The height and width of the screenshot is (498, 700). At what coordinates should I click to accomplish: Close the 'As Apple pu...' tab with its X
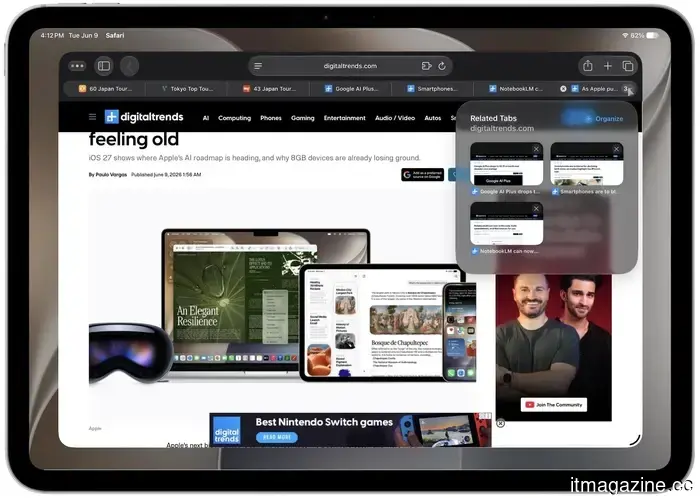coord(563,89)
